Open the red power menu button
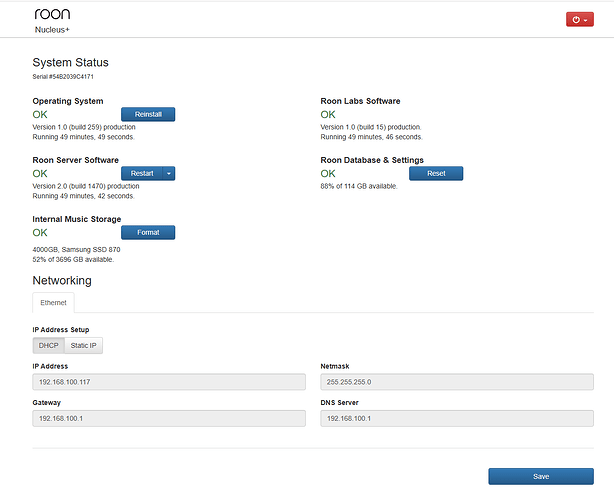 580,20
